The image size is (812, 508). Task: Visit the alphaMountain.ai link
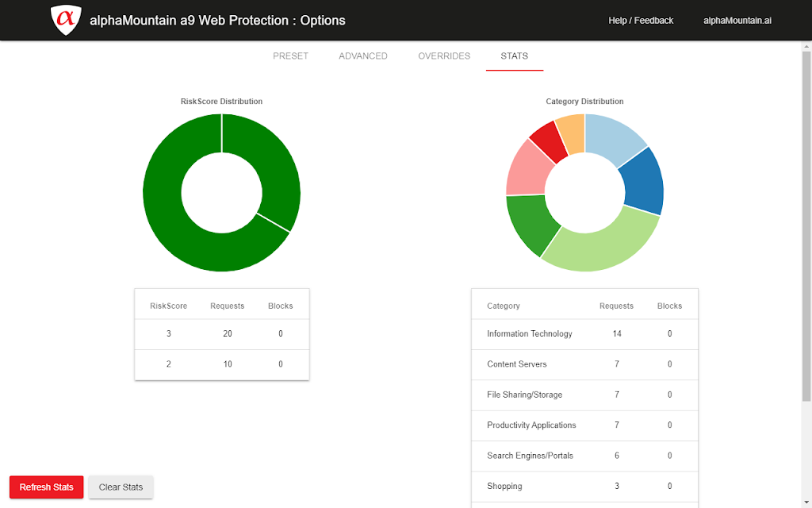point(737,21)
